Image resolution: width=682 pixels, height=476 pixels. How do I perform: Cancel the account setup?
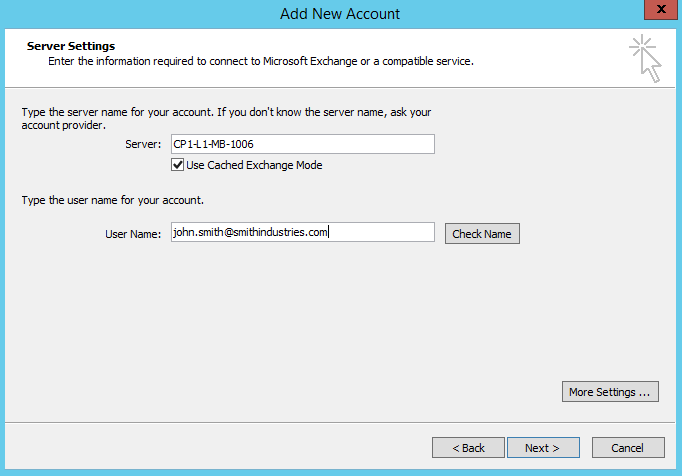point(628,447)
